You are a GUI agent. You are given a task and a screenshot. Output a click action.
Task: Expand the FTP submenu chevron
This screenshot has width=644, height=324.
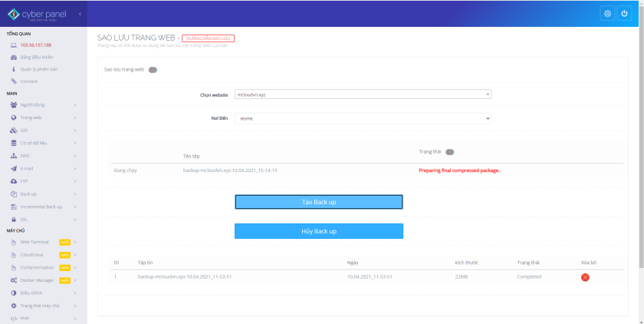click(75, 181)
